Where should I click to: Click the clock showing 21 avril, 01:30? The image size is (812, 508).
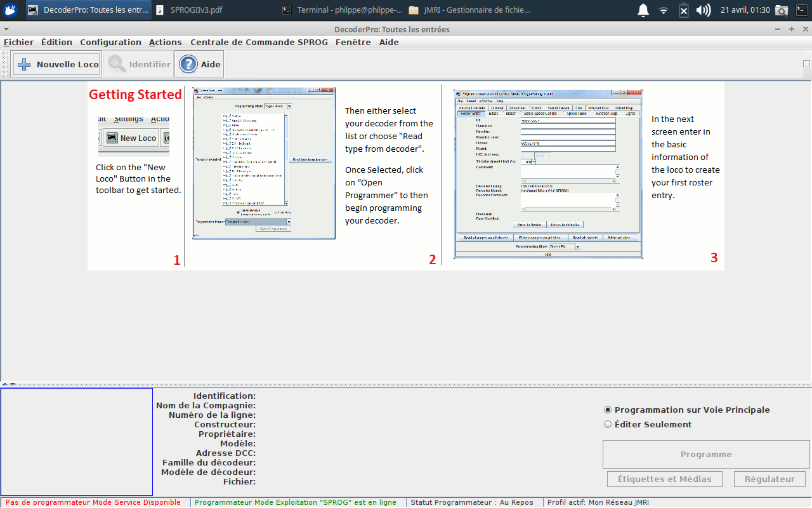click(x=745, y=10)
